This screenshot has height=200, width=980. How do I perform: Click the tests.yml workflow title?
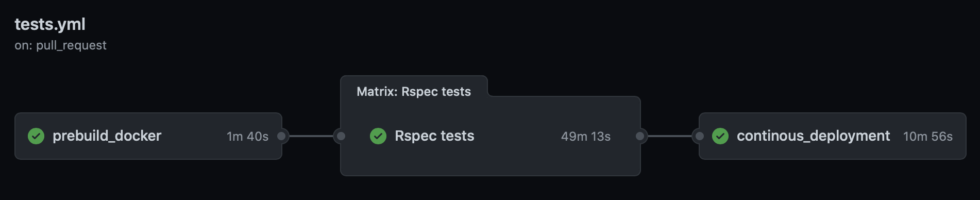click(x=50, y=24)
